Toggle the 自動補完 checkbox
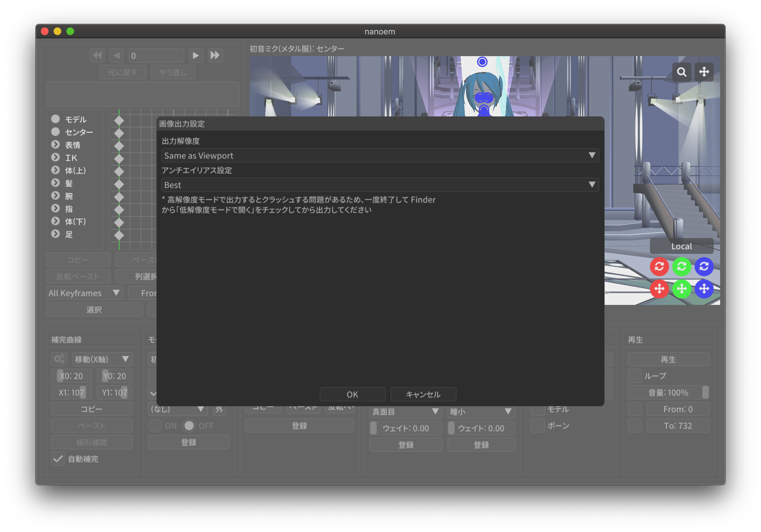The image size is (761, 532). (58, 459)
